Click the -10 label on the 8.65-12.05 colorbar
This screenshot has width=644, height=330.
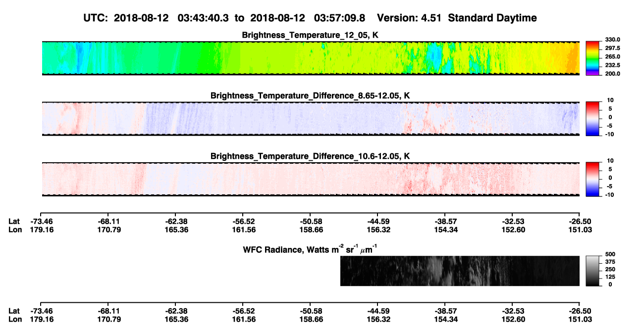click(x=610, y=134)
